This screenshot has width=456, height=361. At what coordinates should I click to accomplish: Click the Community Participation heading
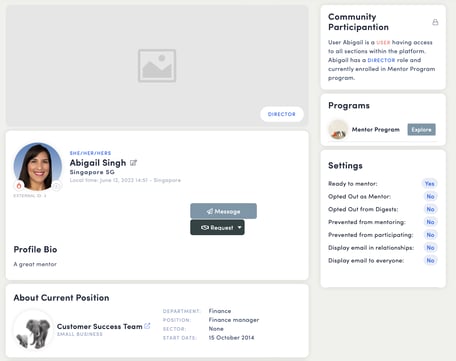[x=359, y=22]
